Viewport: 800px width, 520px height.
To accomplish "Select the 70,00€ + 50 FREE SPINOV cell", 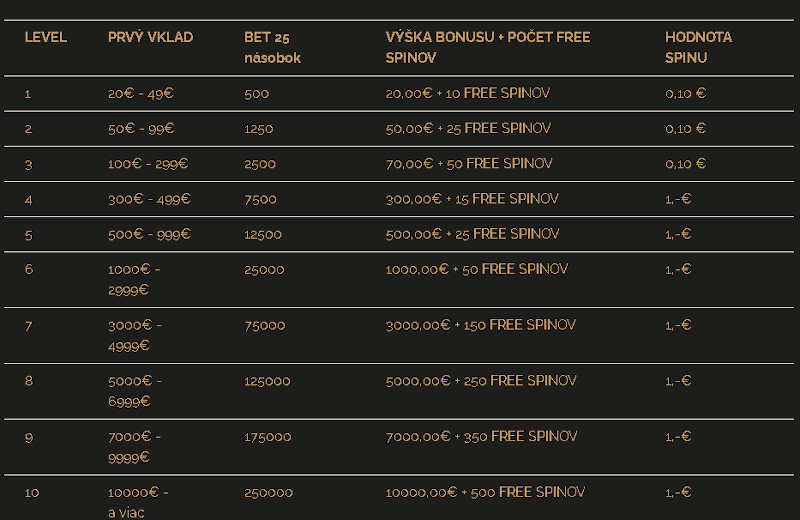I will click(x=469, y=164).
